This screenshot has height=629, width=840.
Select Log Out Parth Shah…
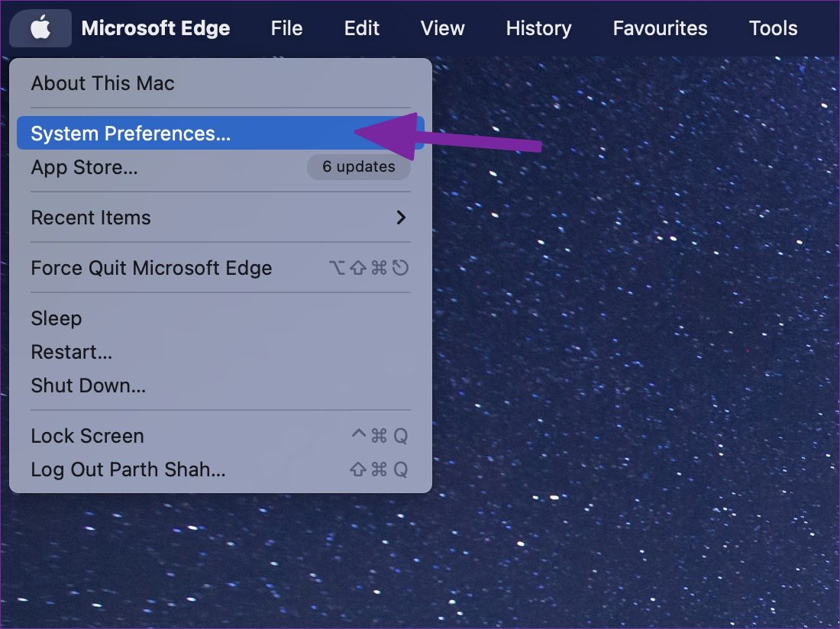pos(221,469)
